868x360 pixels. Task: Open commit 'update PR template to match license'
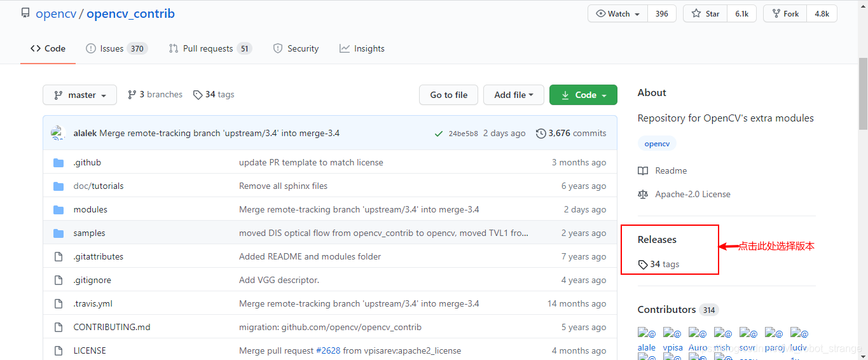click(311, 162)
